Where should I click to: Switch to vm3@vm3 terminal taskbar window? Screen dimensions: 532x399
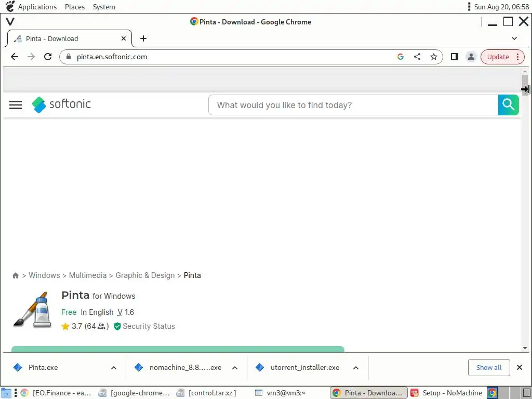280,393
